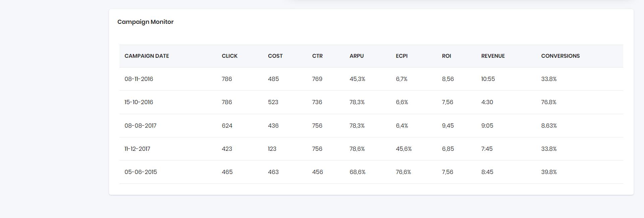Viewport: 644px width, 218px height.
Task: Sort by the REVENUE column header
Action: [x=493, y=56]
